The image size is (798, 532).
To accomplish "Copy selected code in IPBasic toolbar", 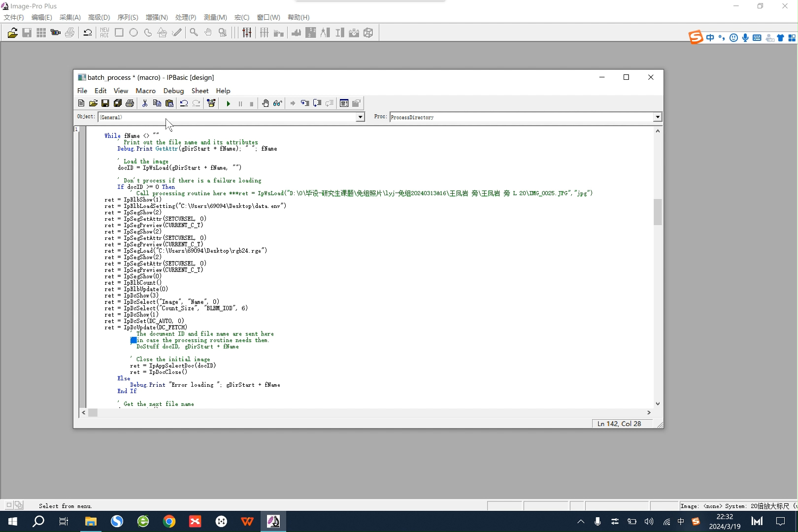I will coord(157,103).
